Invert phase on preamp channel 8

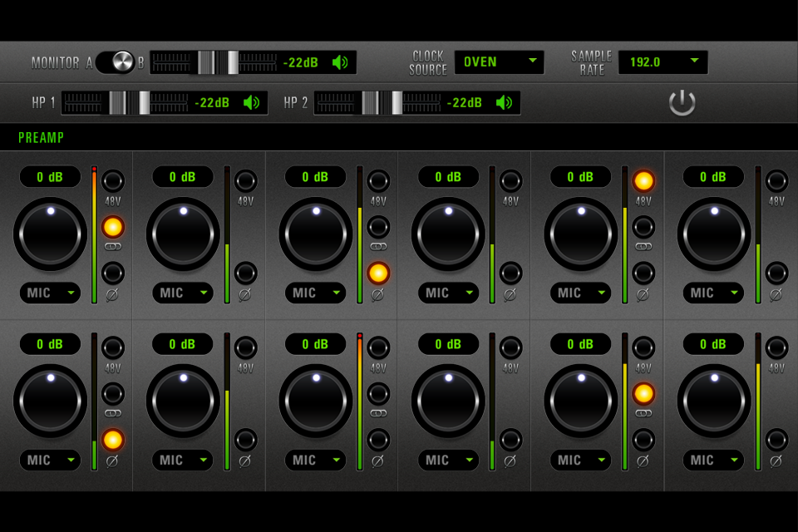(x=246, y=440)
